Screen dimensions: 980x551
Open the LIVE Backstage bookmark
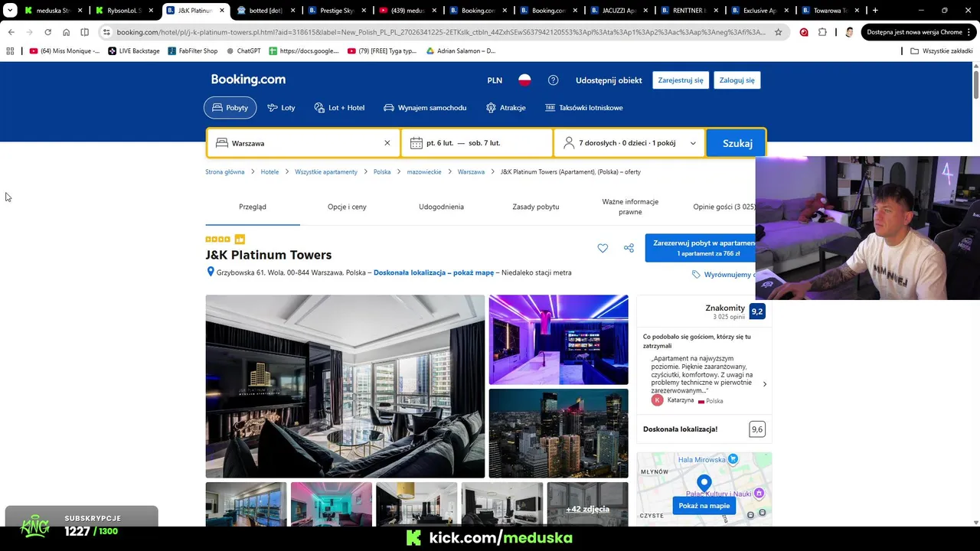click(134, 51)
